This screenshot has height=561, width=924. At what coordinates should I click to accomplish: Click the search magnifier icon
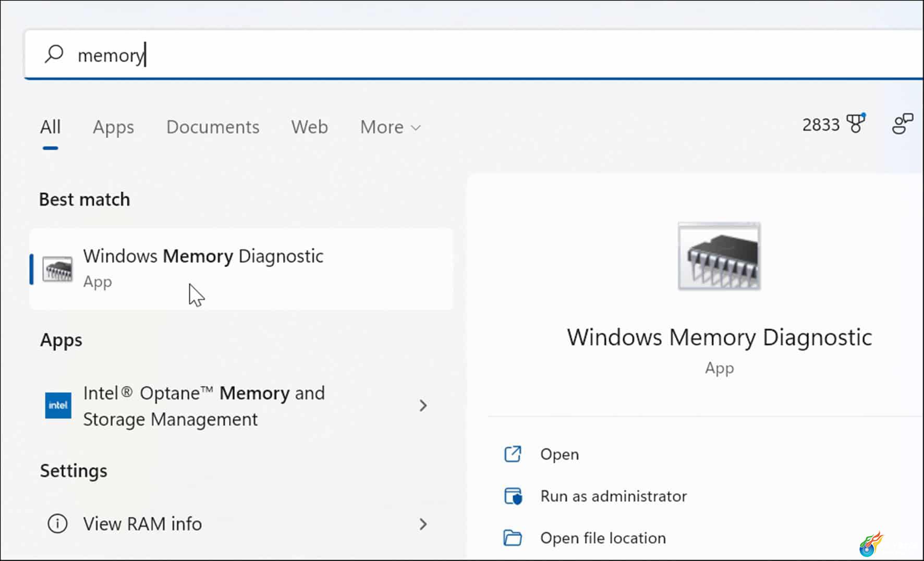54,54
